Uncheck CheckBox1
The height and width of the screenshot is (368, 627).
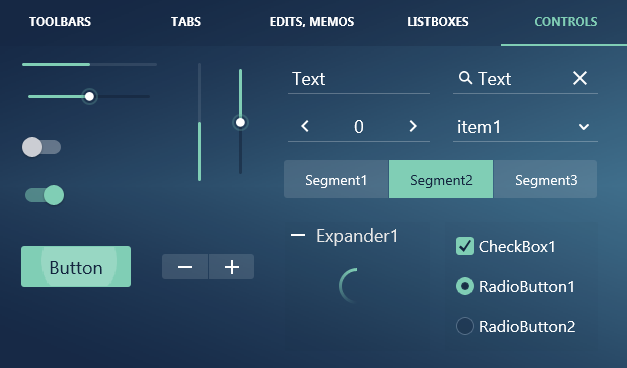[x=465, y=246]
